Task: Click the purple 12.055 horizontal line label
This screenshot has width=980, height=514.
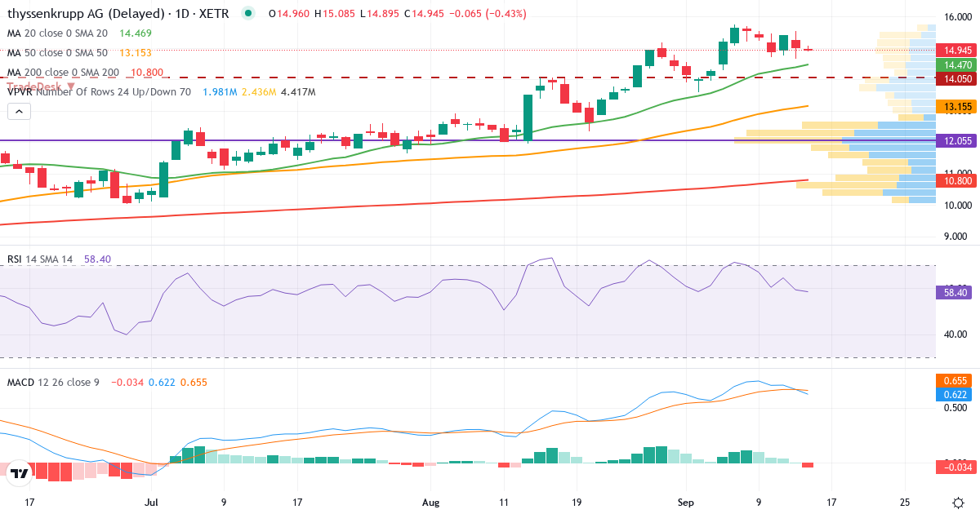Action: point(956,140)
